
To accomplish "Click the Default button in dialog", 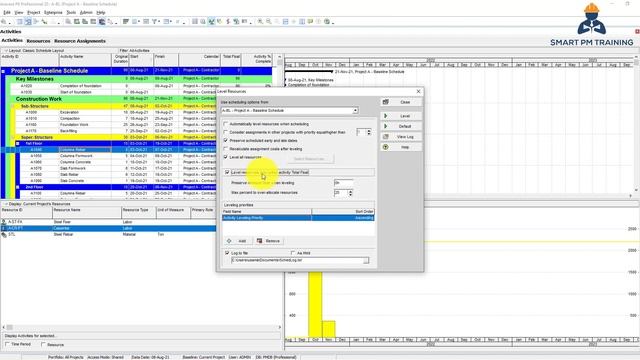I will coord(401,126).
